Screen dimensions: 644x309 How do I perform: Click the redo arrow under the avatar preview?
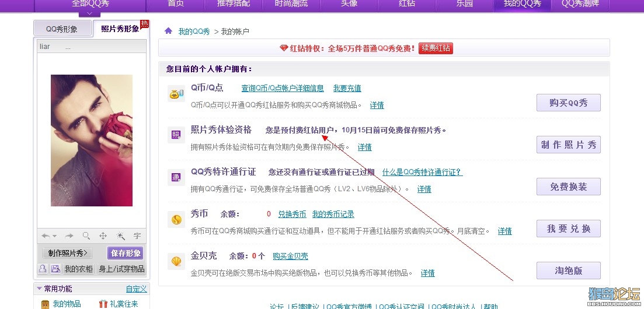(69, 236)
